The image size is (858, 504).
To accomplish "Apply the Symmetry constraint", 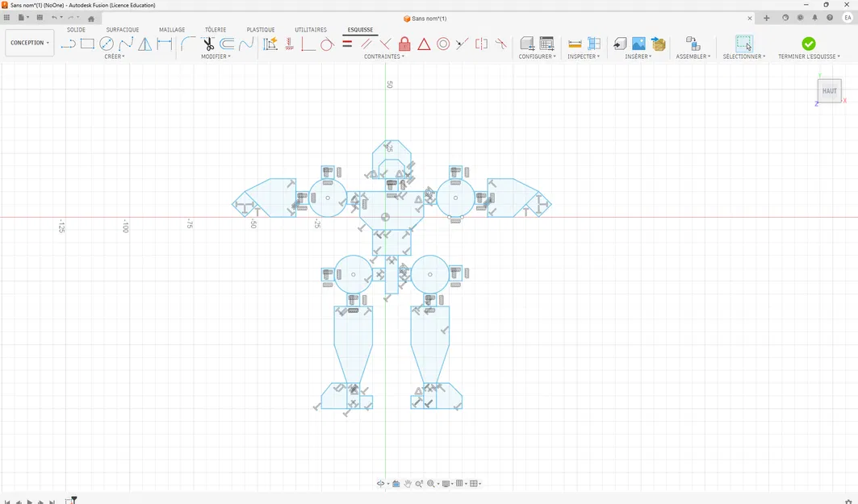I will 482,44.
